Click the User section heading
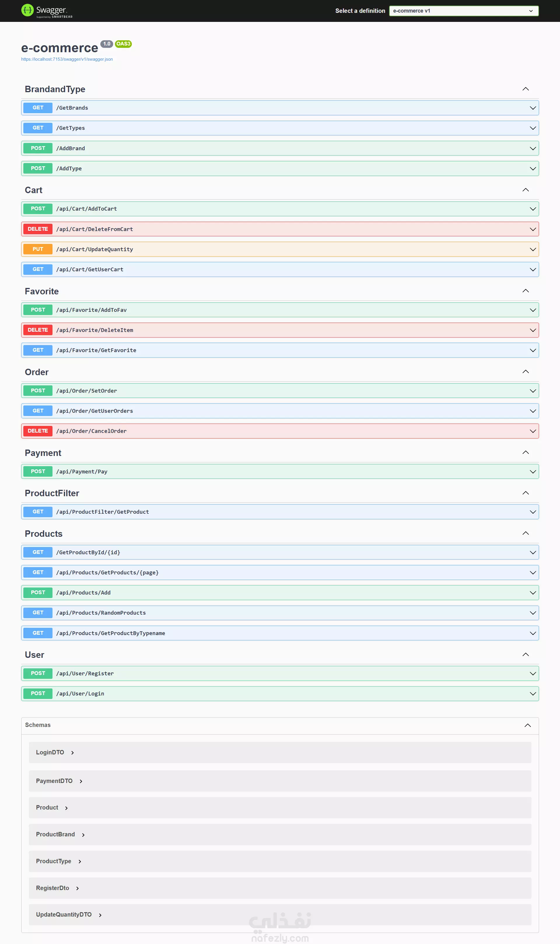Image resolution: width=560 pixels, height=944 pixels. 34,655
